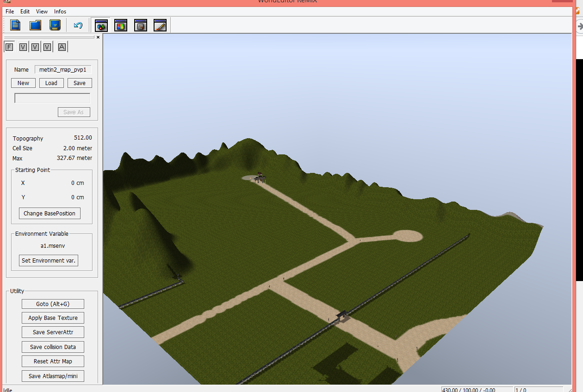Switch to the A tab
Image resolution: width=583 pixels, height=392 pixels.
62,47
